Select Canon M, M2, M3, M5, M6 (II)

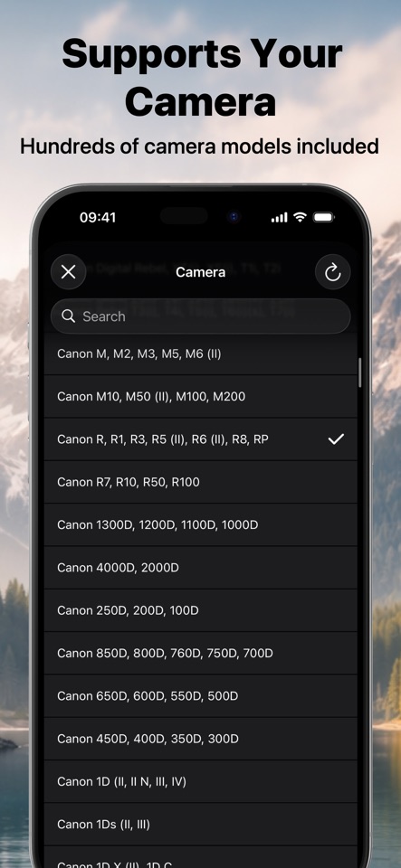click(x=201, y=354)
